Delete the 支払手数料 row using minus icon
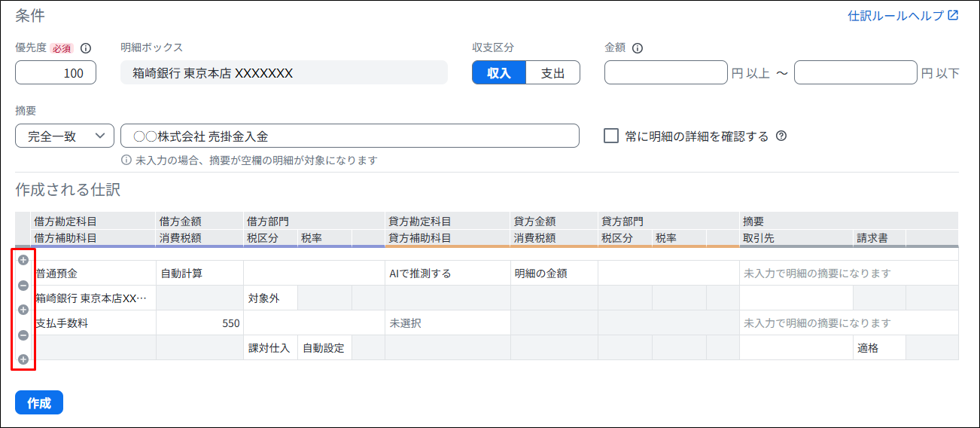980x428 pixels. [23, 335]
